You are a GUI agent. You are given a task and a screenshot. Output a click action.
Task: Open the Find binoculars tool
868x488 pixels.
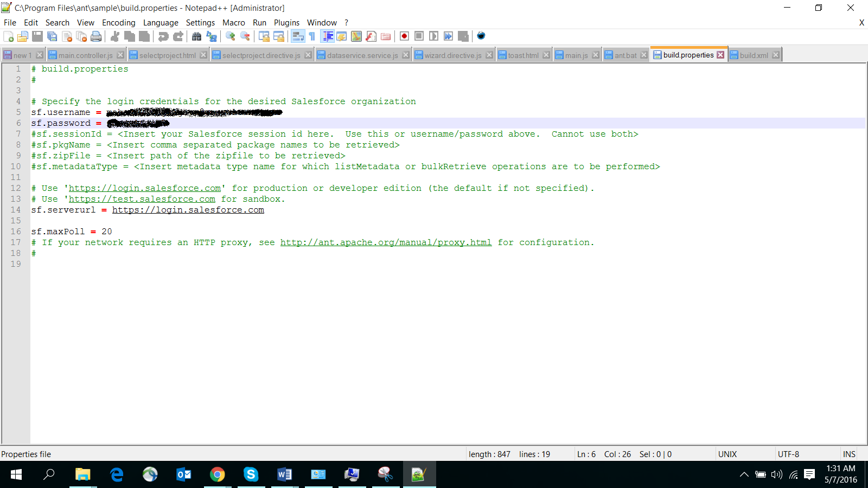pyautogui.click(x=196, y=36)
